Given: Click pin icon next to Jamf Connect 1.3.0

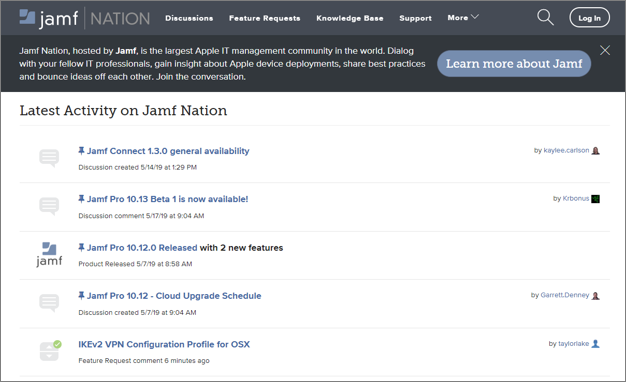Looking at the screenshot, I should (81, 150).
